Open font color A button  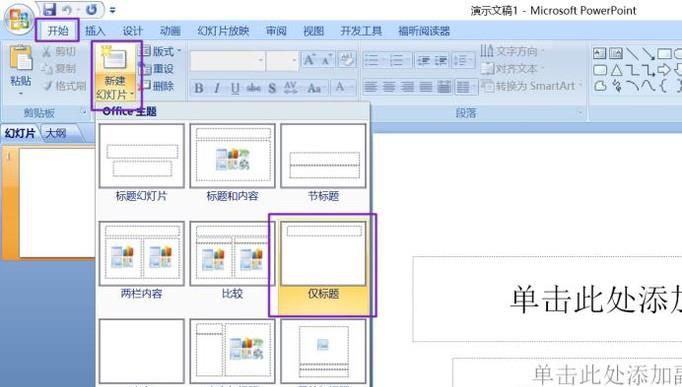[342, 88]
